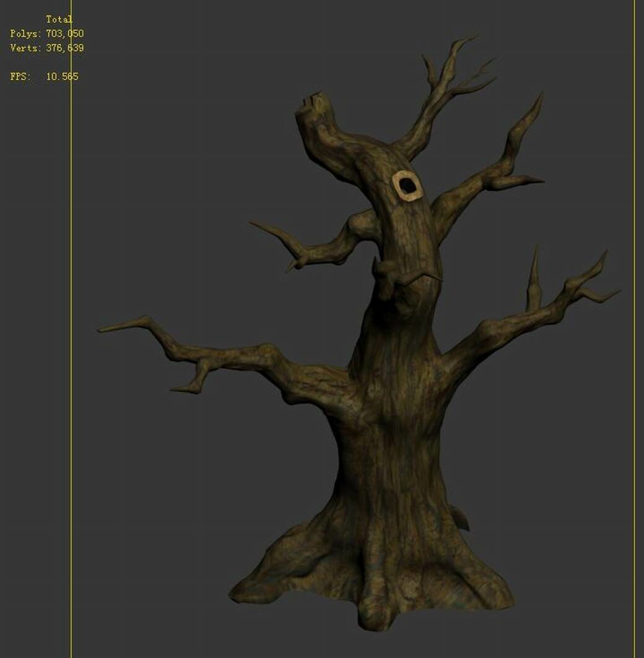Select the Total statistics header

(59, 19)
